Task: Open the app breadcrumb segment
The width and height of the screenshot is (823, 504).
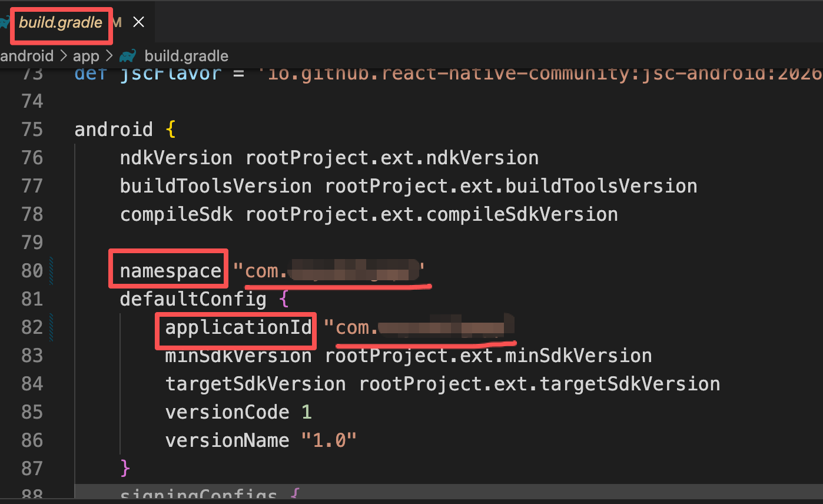Action: [86, 56]
